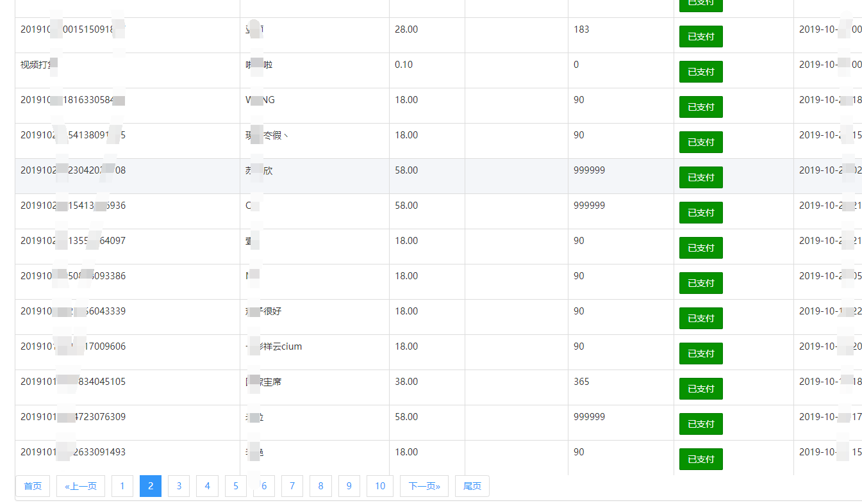Select the 183 value cell
This screenshot has width=862, height=504.
click(x=620, y=35)
